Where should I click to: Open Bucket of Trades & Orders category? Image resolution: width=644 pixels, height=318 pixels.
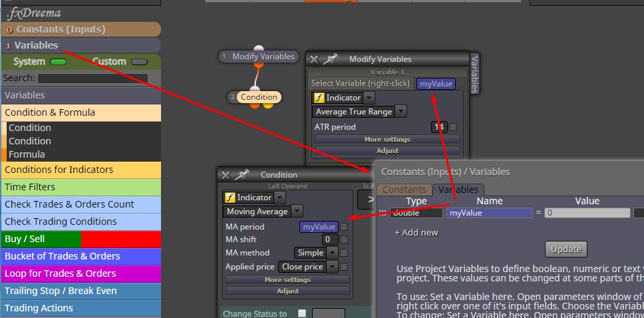81,256
